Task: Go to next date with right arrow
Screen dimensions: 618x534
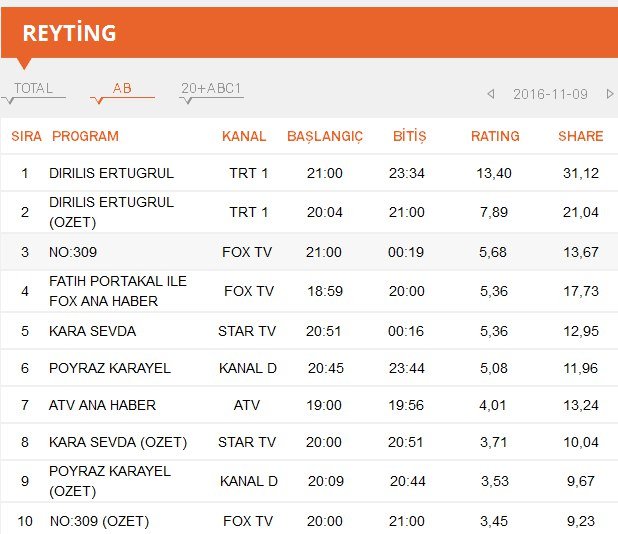Action: point(610,94)
